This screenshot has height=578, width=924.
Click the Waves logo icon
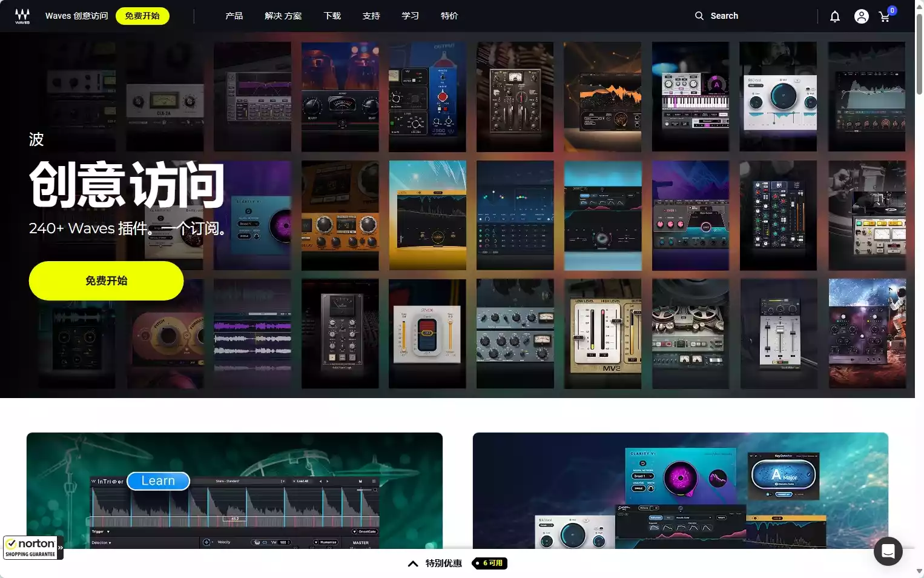coord(22,16)
